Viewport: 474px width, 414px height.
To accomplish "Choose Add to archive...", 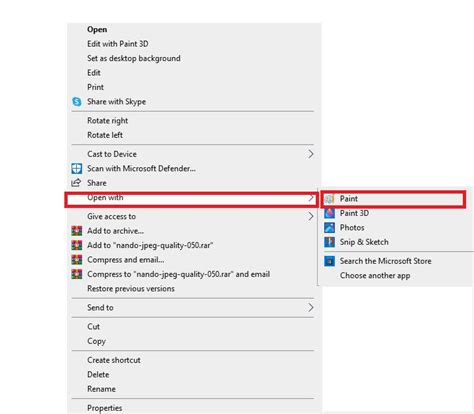I will pos(115,231).
